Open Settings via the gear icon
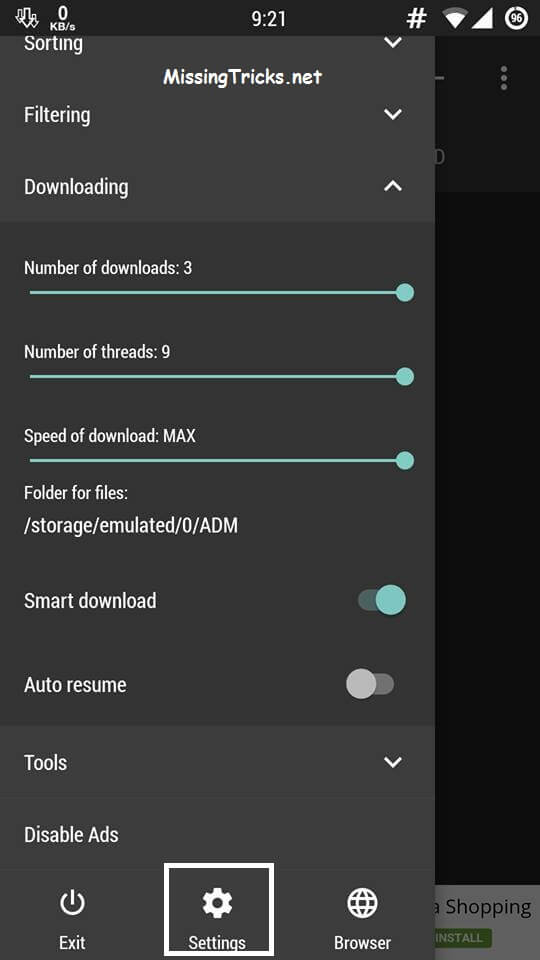The image size is (540, 960). click(217, 903)
